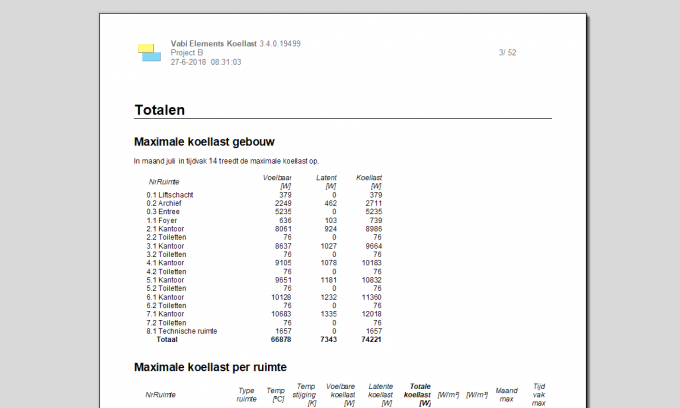
Task: Click value '1232' in 6.1 Kantoor row
Action: 328,297
